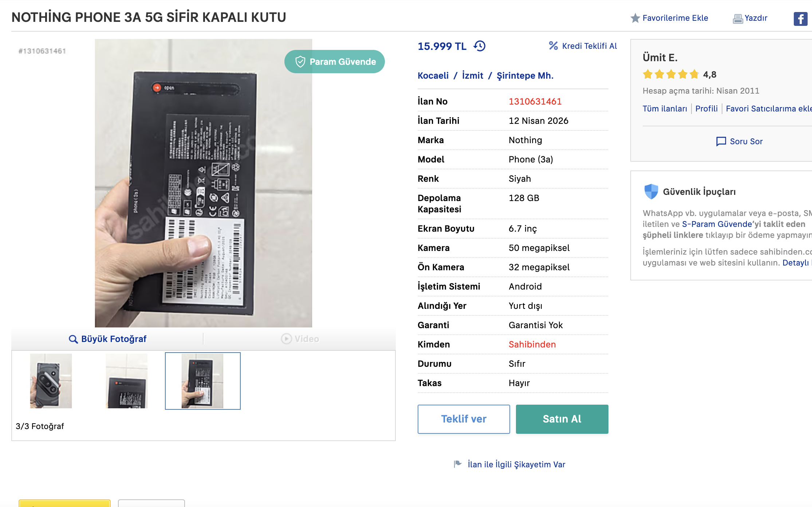Click the storage value 128 GB
Image resolution: width=812 pixels, height=507 pixels.
pyautogui.click(x=524, y=198)
